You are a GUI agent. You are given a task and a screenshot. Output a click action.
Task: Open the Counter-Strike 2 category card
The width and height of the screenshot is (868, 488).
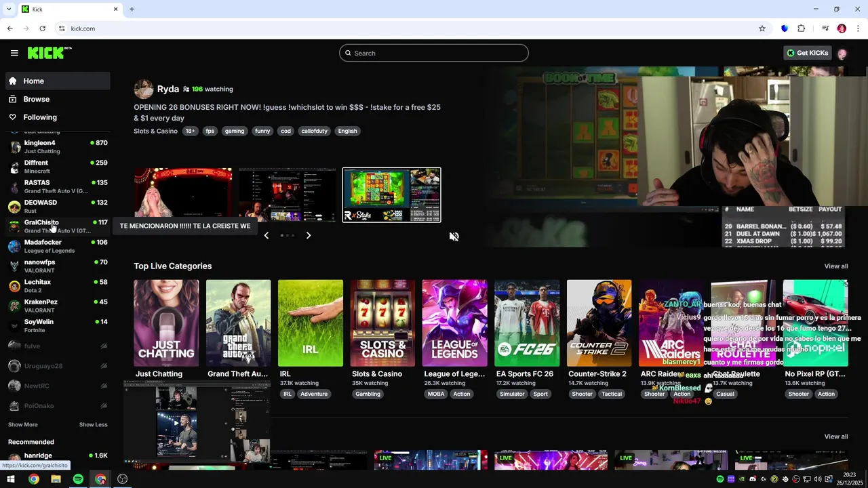coord(599,323)
